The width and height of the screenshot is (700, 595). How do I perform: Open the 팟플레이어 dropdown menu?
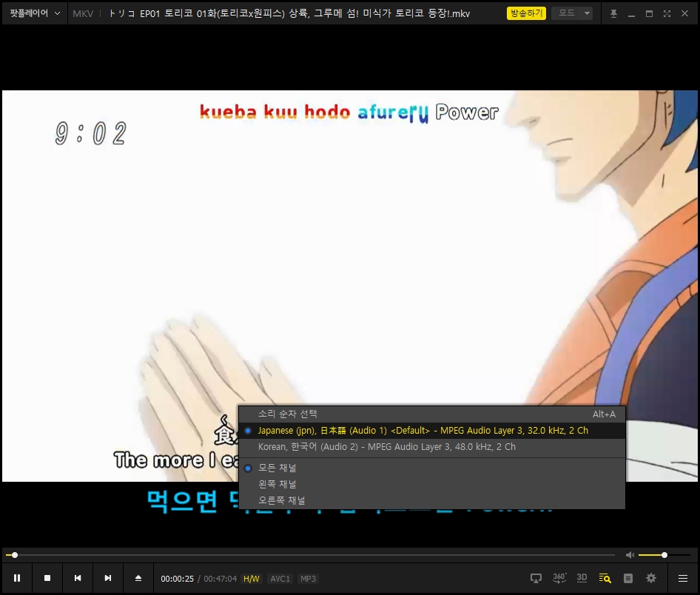35,13
